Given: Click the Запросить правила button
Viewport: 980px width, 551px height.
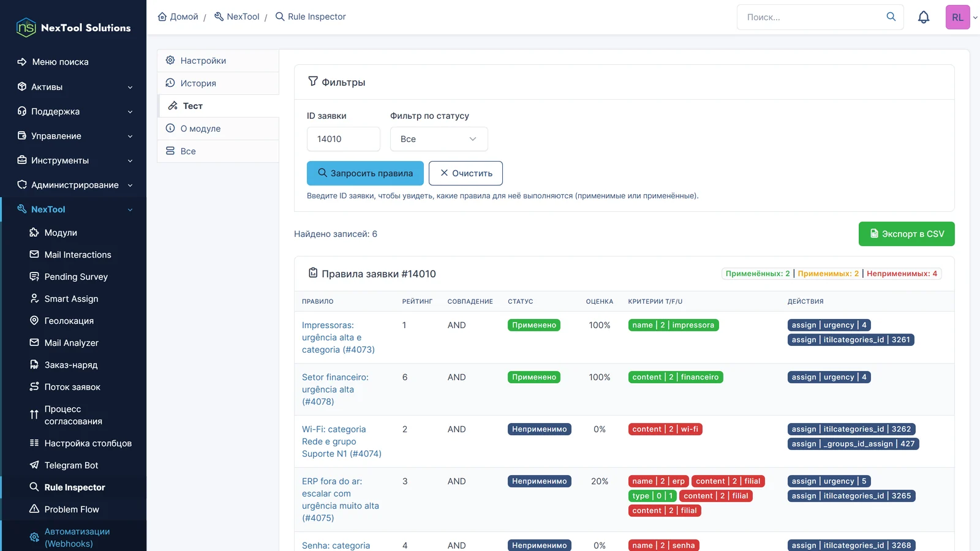Looking at the screenshot, I should click(x=365, y=173).
